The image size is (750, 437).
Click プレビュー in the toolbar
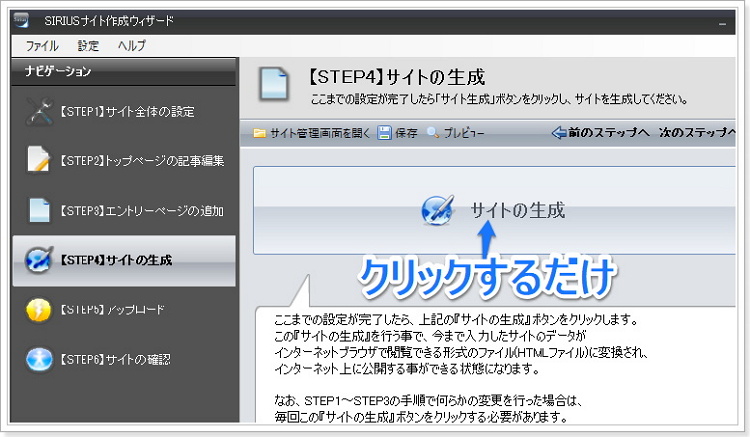pyautogui.click(x=463, y=133)
